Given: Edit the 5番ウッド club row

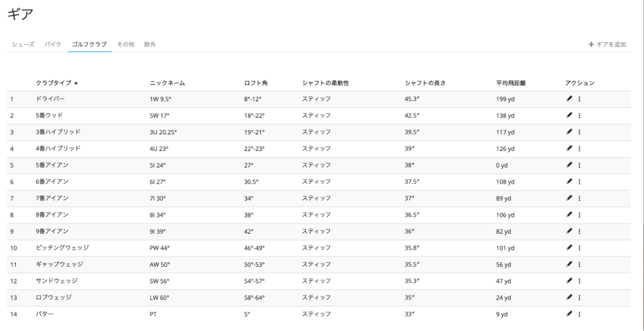Looking at the screenshot, I should pyautogui.click(x=569, y=116).
